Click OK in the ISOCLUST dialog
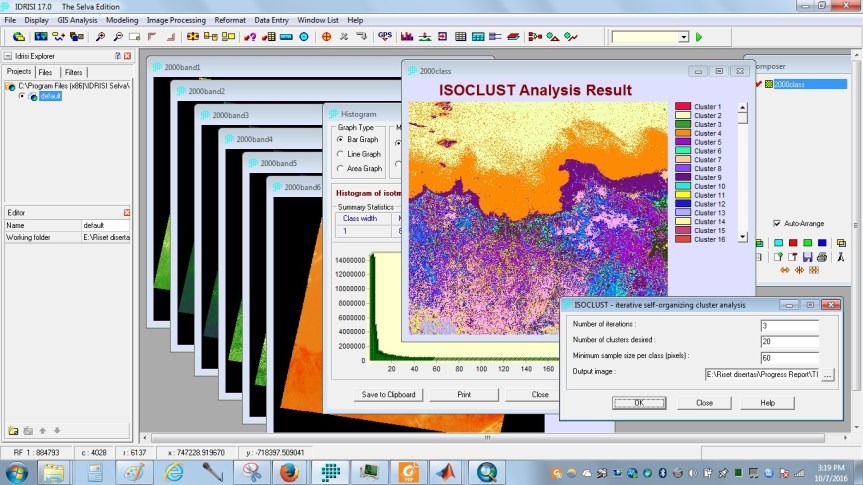This screenshot has width=863, height=485. point(639,403)
